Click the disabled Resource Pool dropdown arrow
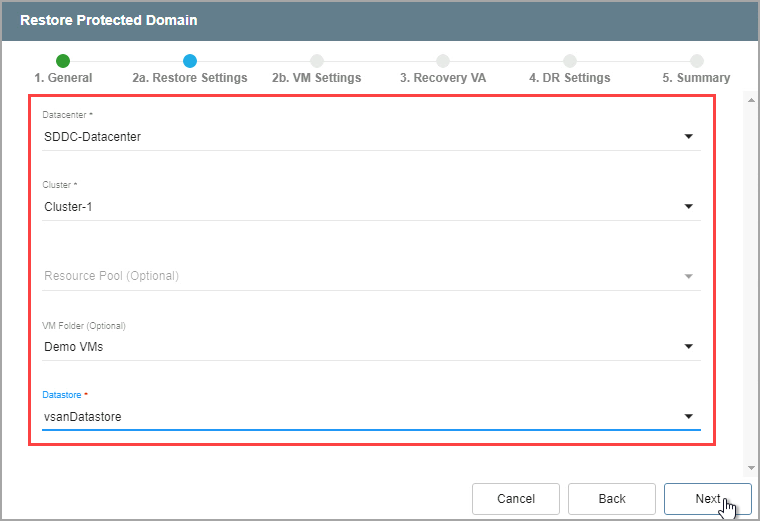Image resolution: width=760 pixels, height=521 pixels. click(688, 276)
